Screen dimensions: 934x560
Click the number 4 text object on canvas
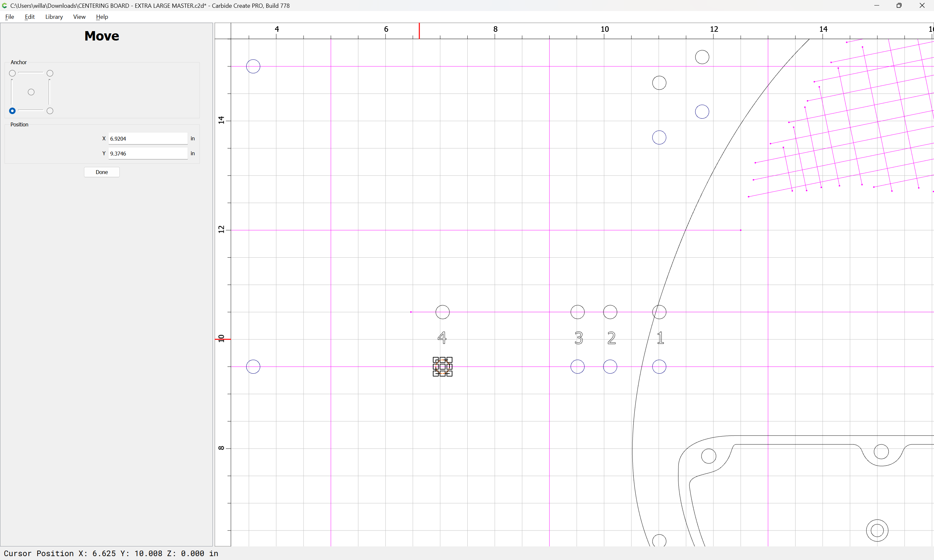pos(442,337)
